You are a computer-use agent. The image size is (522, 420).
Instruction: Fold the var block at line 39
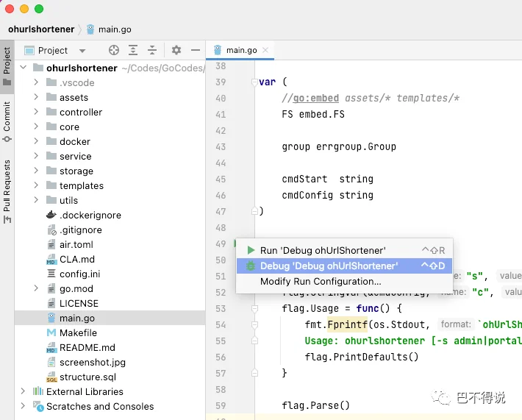tap(254, 82)
